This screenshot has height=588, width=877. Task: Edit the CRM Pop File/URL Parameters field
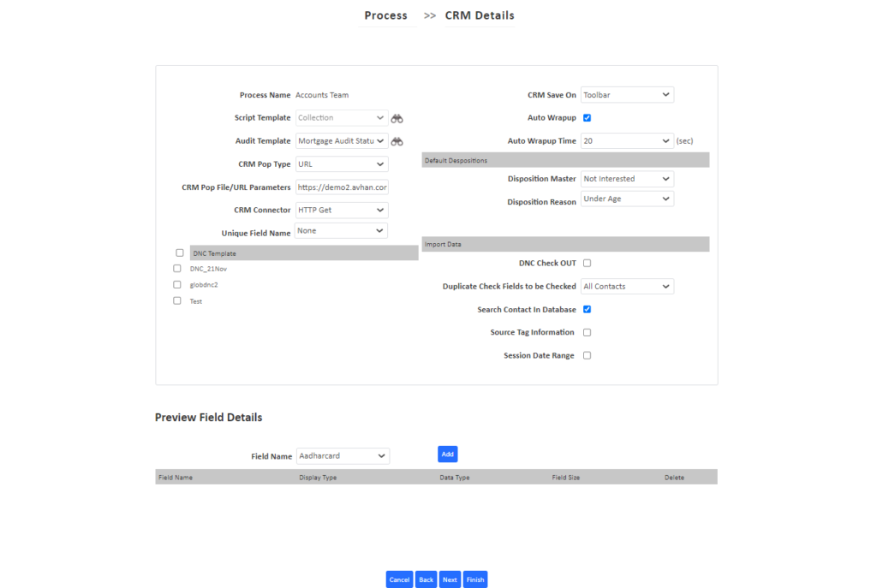[x=342, y=187]
